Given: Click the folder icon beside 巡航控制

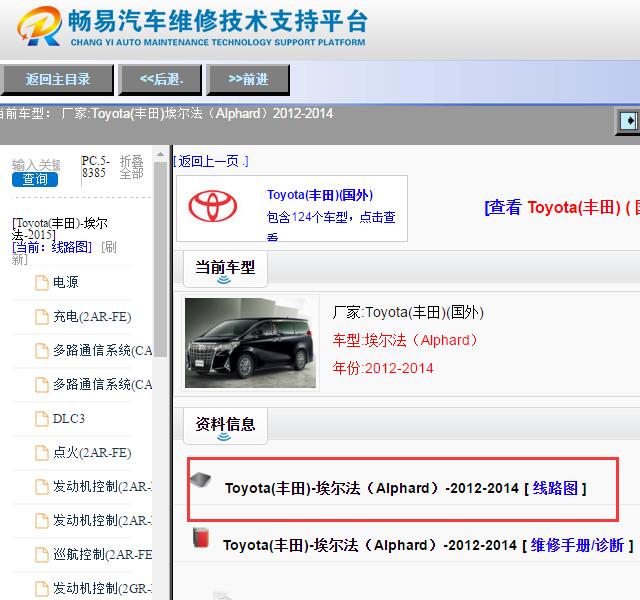Looking at the screenshot, I should (42, 555).
